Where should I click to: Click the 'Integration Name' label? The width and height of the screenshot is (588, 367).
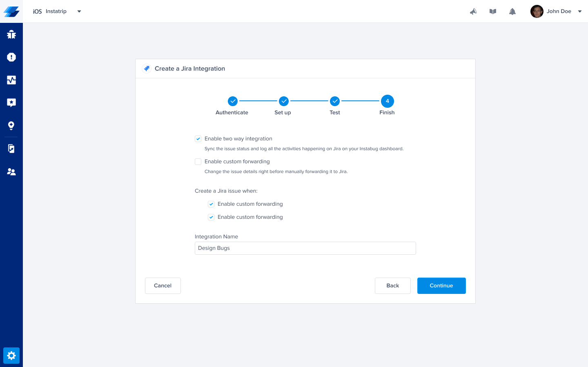pyautogui.click(x=216, y=237)
